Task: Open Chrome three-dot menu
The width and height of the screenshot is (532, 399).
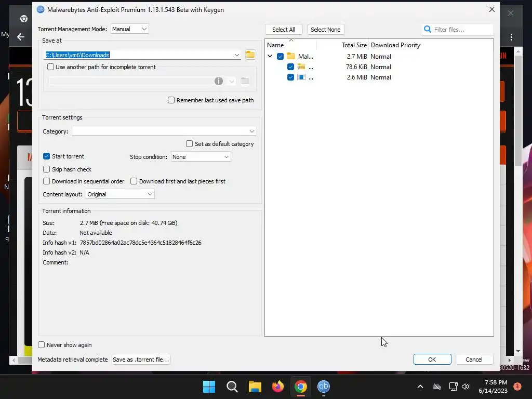Action: point(511,37)
